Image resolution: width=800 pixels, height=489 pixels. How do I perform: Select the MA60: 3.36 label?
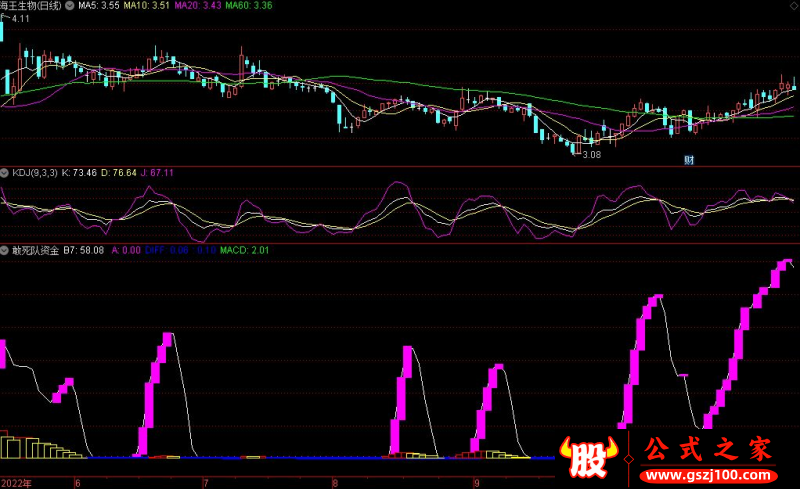(x=249, y=6)
